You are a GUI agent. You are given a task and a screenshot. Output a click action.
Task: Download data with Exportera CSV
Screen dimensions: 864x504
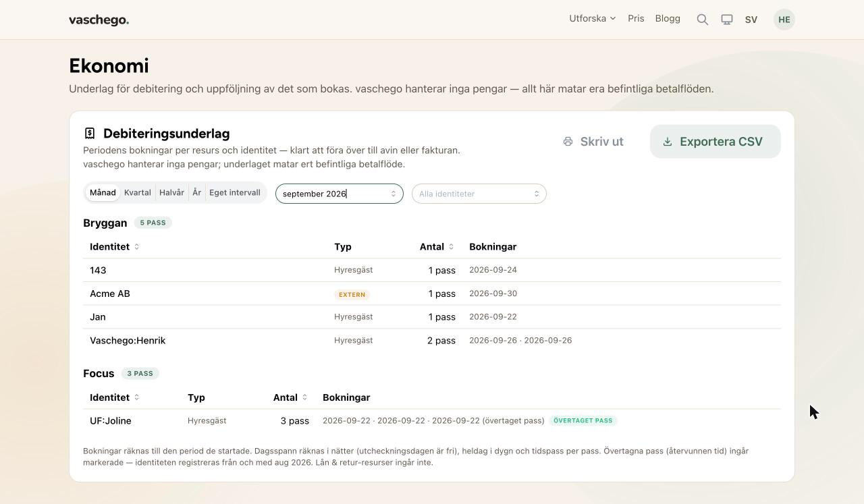coord(715,142)
